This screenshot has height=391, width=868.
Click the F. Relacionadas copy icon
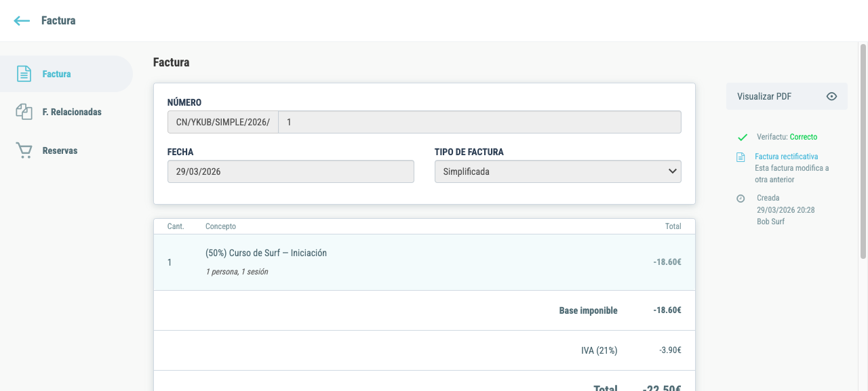coord(24,112)
